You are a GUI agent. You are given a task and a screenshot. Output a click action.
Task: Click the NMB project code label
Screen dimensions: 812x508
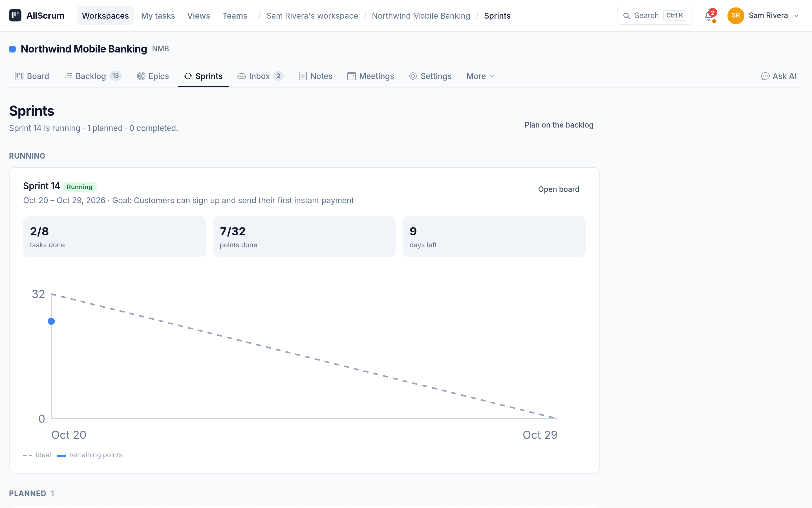(x=160, y=49)
